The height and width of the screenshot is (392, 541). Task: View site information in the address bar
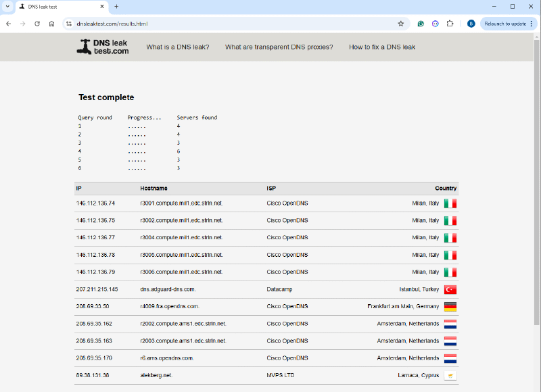(x=68, y=23)
